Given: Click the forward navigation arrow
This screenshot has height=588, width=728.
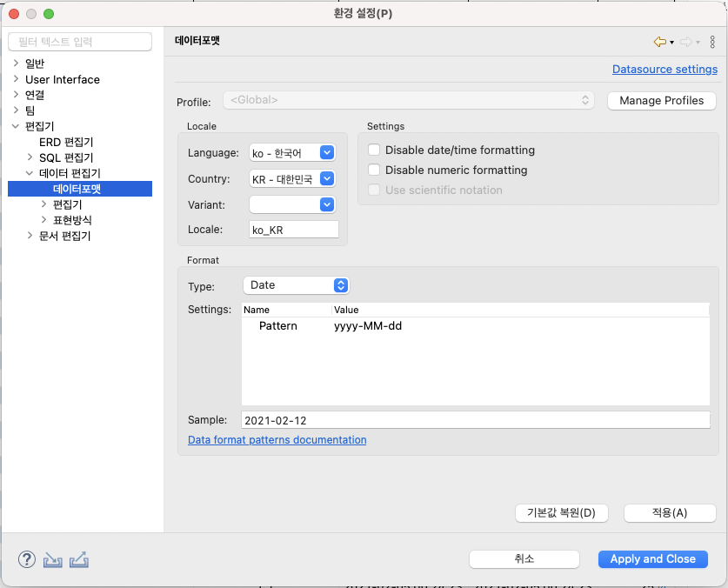Looking at the screenshot, I should 685,41.
